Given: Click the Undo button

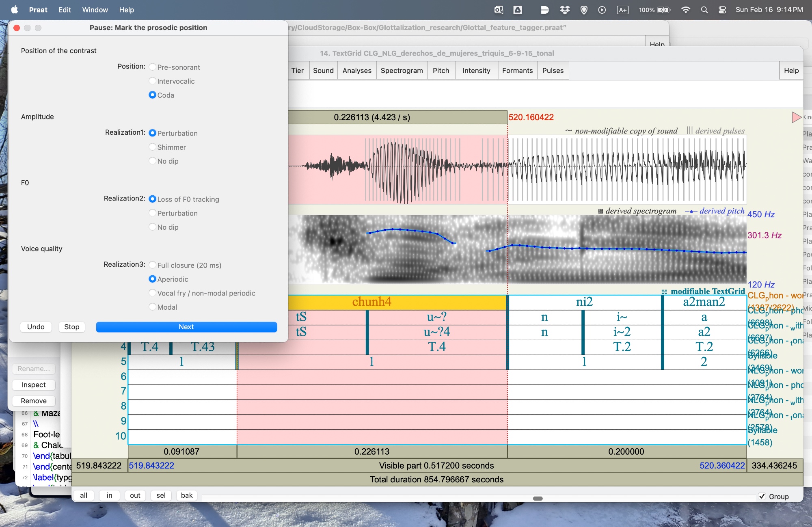Looking at the screenshot, I should click(x=36, y=327).
